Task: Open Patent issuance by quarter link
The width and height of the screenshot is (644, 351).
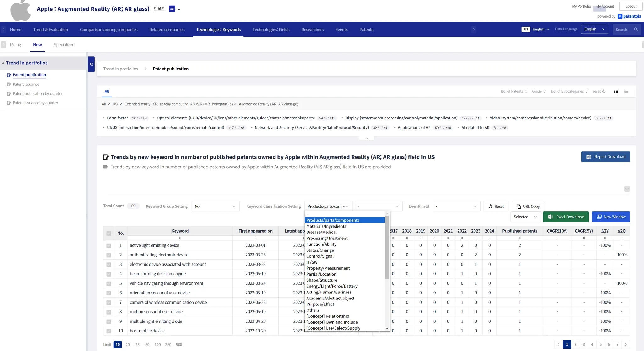Action: [x=35, y=103]
